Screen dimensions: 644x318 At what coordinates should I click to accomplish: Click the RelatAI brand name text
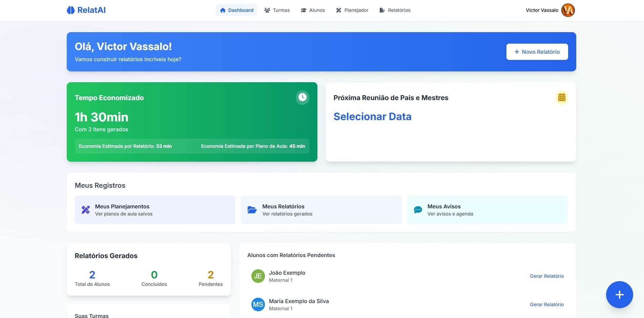[x=91, y=10]
